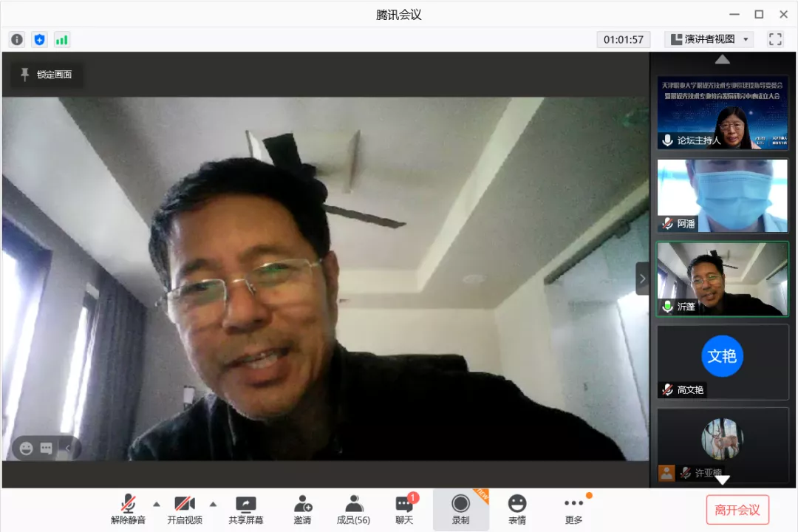The image size is (798, 532).
Task: Click Leave Meeting (离开会议) button
Action: (x=737, y=510)
